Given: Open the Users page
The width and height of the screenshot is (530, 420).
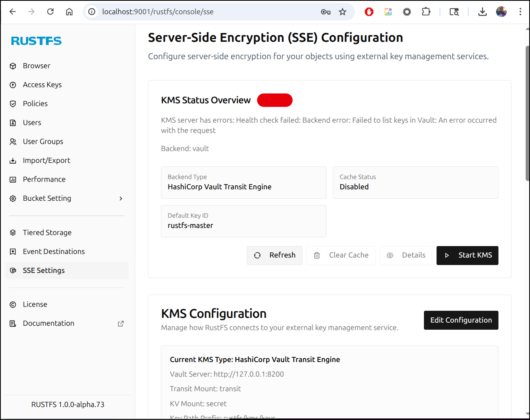Looking at the screenshot, I should (x=32, y=123).
